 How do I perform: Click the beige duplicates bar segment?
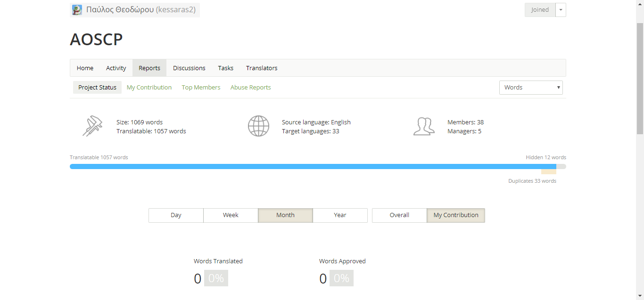pos(549,172)
